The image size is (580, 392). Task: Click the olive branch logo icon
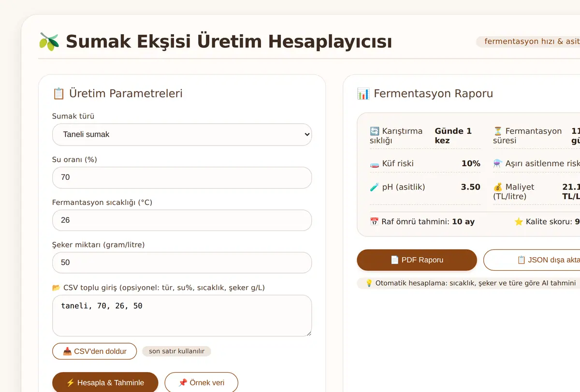tap(49, 42)
